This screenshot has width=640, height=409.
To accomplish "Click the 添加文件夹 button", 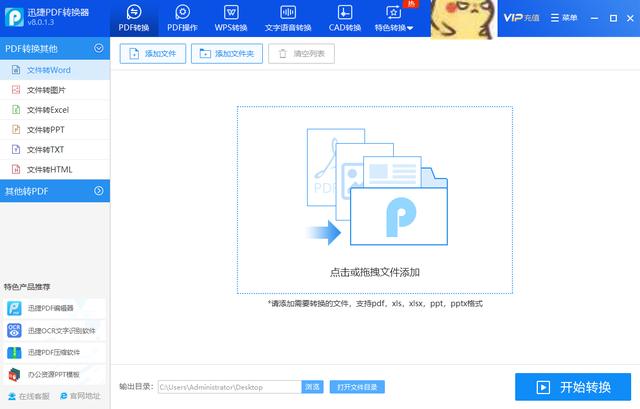I will [227, 53].
